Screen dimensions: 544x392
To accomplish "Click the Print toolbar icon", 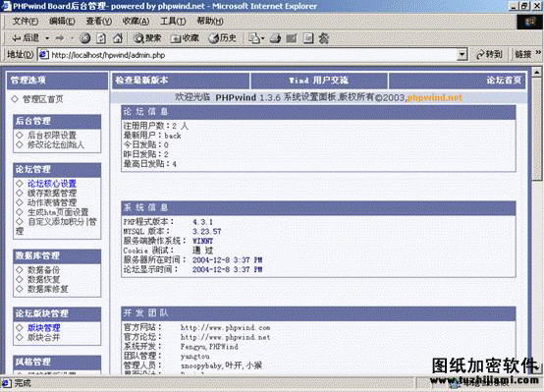I will [276, 38].
